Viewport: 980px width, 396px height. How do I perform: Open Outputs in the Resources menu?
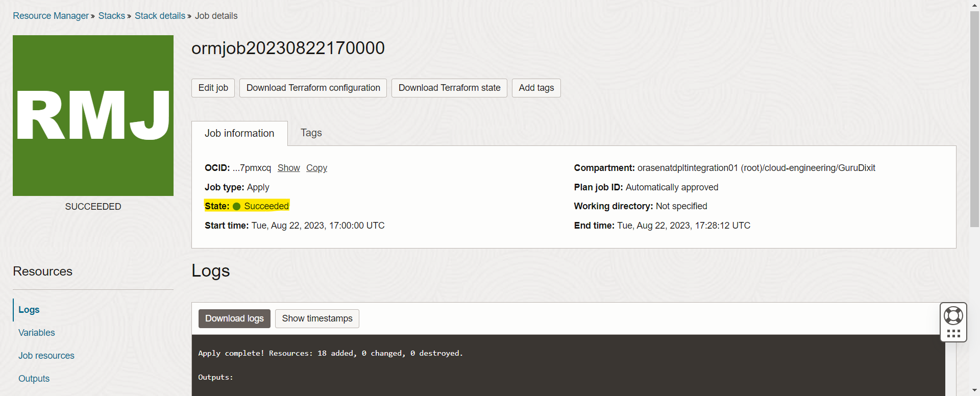pos(34,379)
